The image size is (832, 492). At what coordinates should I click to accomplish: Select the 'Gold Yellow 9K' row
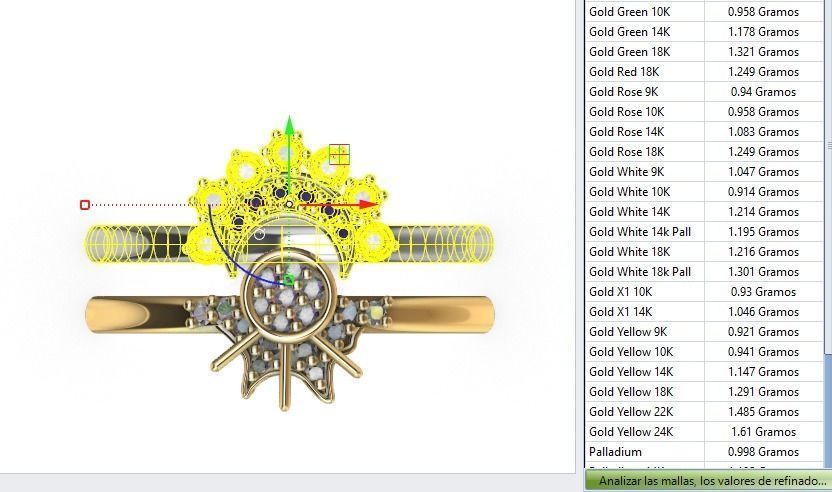[x=704, y=332]
